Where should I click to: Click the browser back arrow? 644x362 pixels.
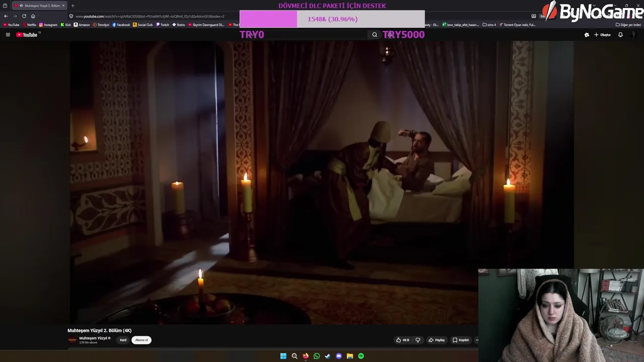pos(6,16)
